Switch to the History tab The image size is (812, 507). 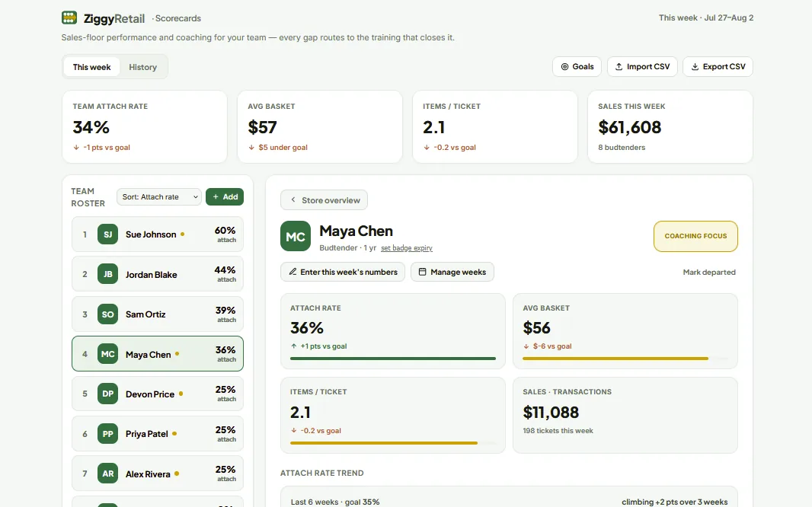[143, 67]
